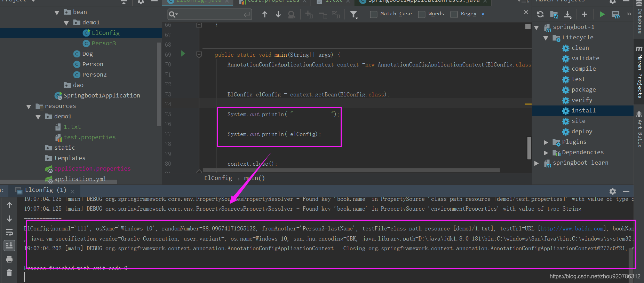
Task: Click the editor horizontal scrollbar
Action: click(x=351, y=171)
